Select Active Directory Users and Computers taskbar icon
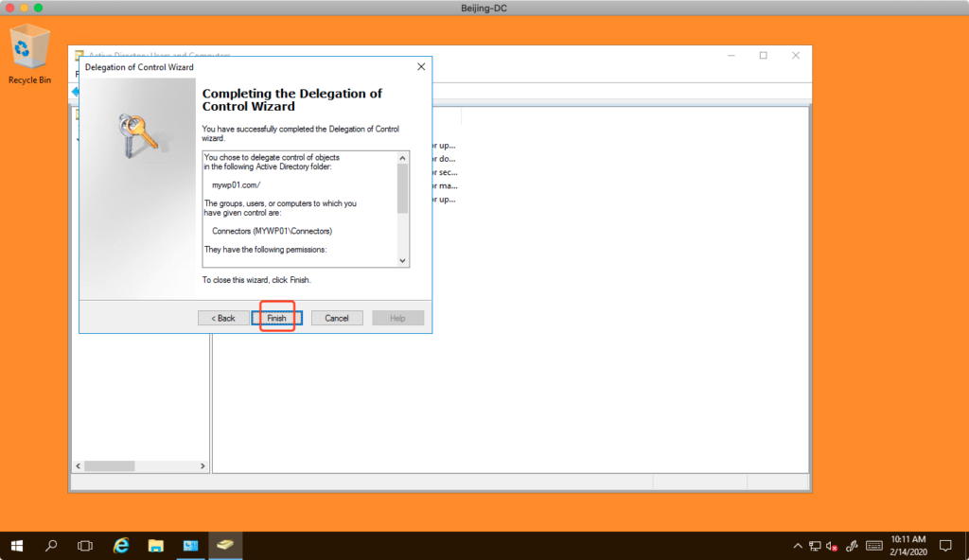The height and width of the screenshot is (560, 969). [225, 546]
